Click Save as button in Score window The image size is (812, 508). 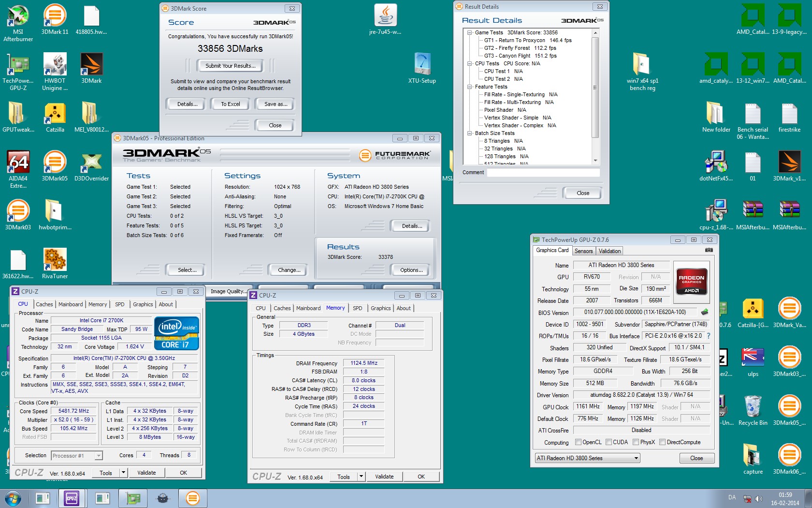275,104
